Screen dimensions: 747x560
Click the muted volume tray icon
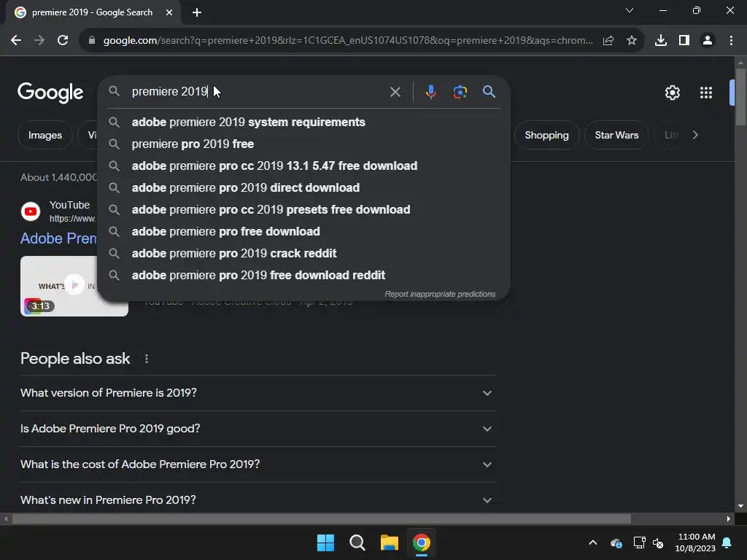[x=659, y=542]
